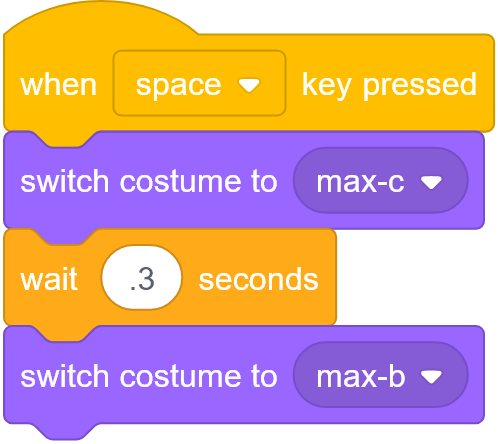Click the notch joining the event and max-c blocks

pos(66,139)
